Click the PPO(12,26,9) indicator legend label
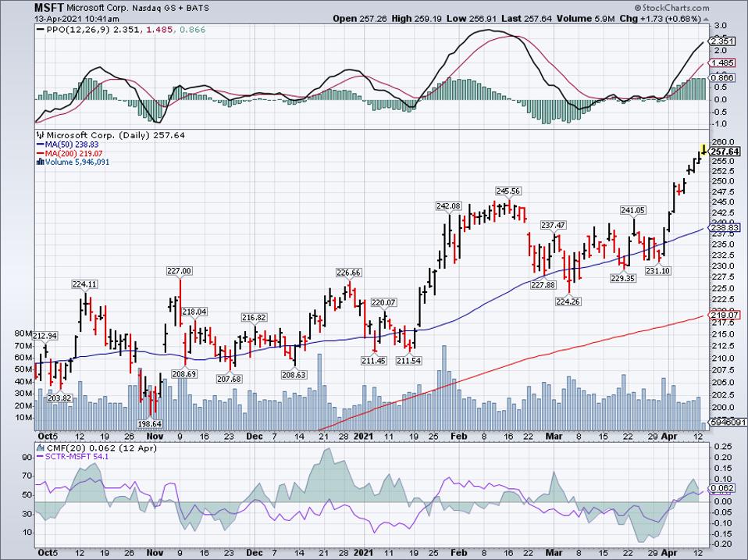This screenshot has width=748, height=560. pyautogui.click(x=80, y=30)
